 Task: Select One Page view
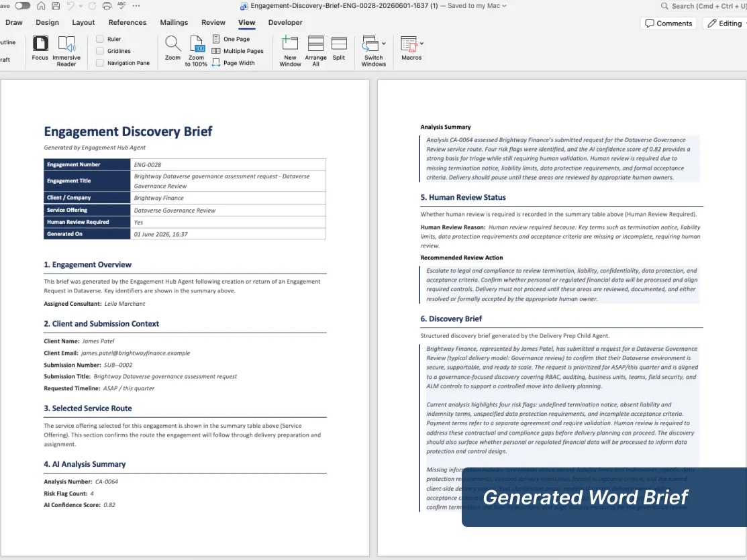coord(231,39)
